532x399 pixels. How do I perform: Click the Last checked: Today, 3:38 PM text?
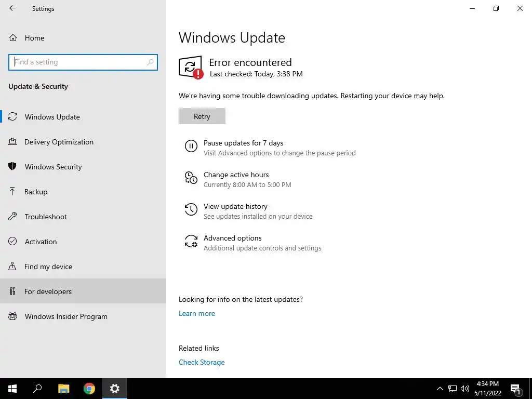click(x=256, y=74)
